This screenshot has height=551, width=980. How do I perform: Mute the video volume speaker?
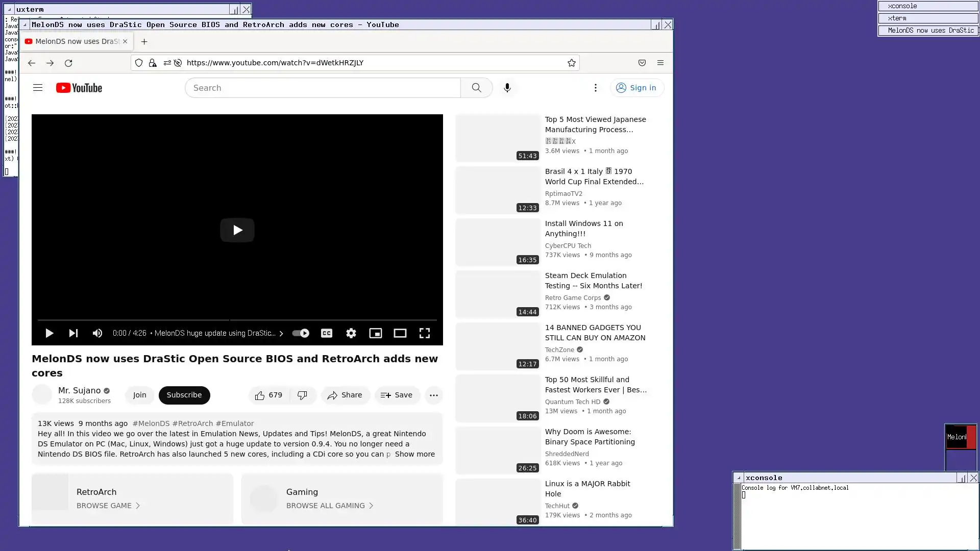(x=97, y=333)
